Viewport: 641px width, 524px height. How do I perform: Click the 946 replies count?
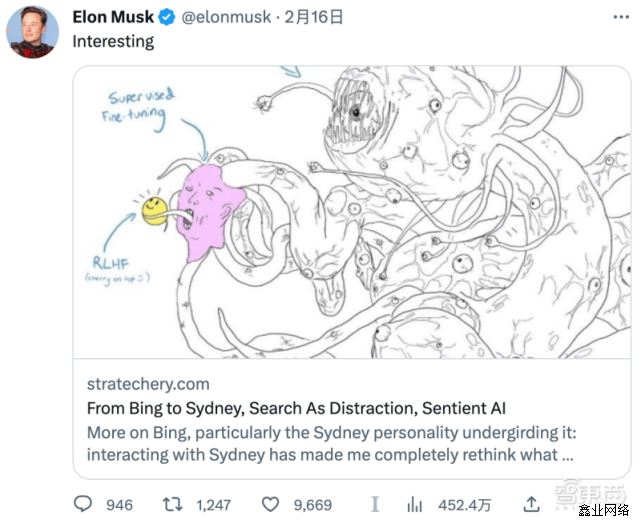(x=119, y=505)
